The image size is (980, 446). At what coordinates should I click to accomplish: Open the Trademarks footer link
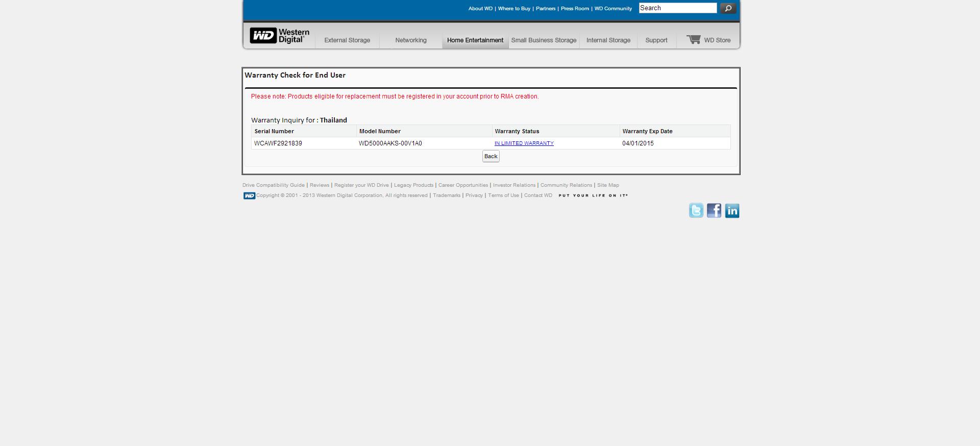(447, 195)
